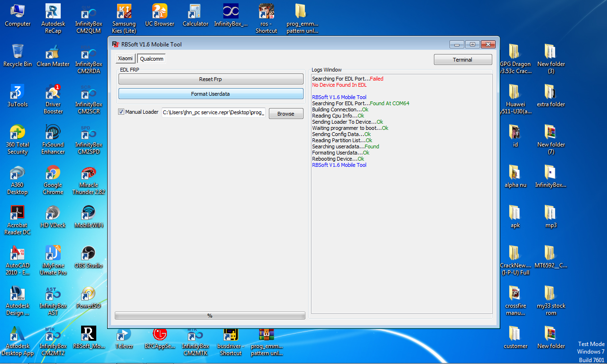Screen dimensions: 607x364
Task: Select the my33 stock rom folder
Action: [551, 301]
